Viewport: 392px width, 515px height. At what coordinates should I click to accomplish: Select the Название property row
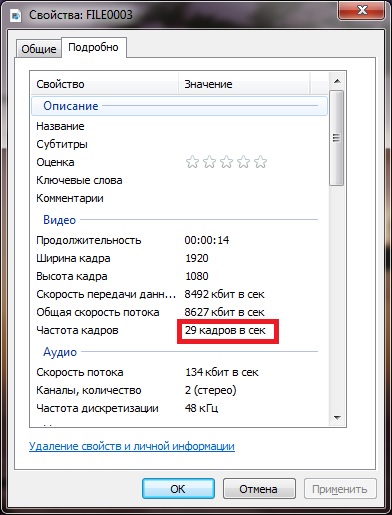point(179,126)
